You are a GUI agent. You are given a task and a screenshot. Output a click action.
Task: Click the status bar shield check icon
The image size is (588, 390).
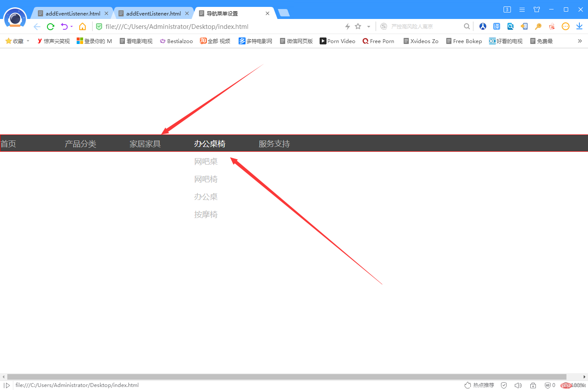point(504,385)
